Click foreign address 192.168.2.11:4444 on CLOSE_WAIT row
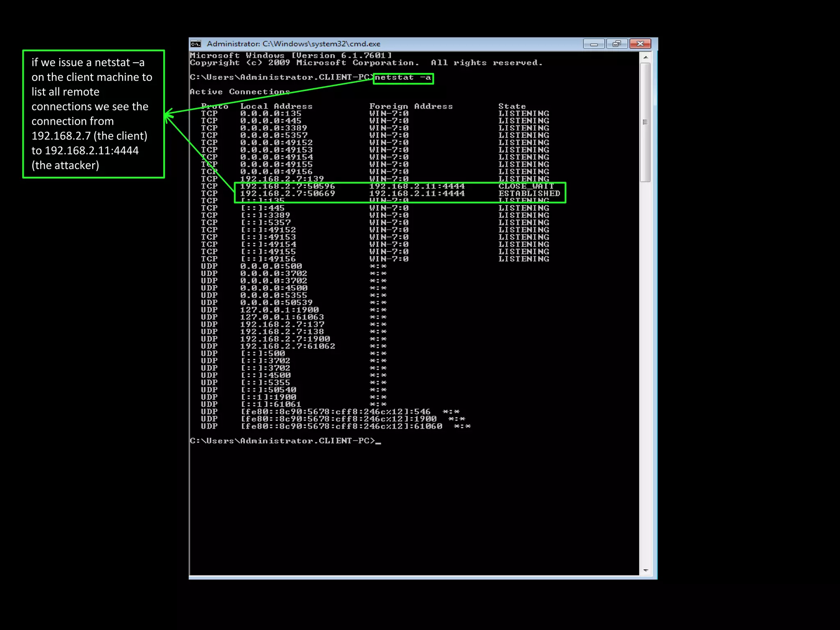 pyautogui.click(x=417, y=186)
